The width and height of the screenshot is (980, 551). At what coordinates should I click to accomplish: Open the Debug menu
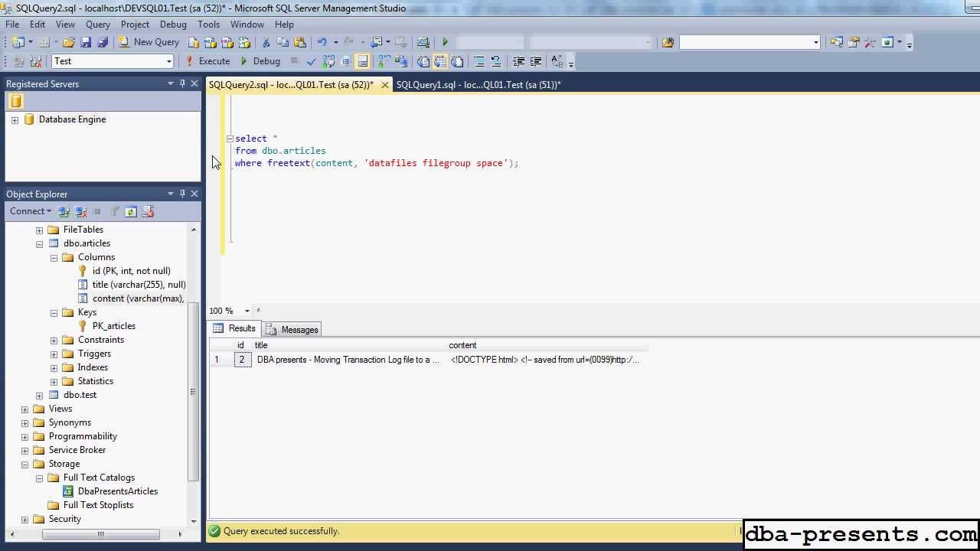(x=173, y=24)
